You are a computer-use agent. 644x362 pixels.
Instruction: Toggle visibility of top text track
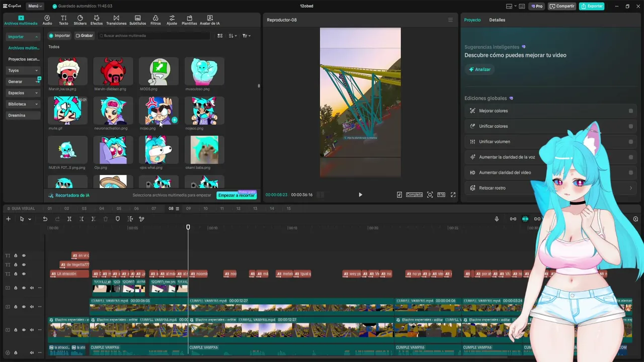pyautogui.click(x=24, y=255)
